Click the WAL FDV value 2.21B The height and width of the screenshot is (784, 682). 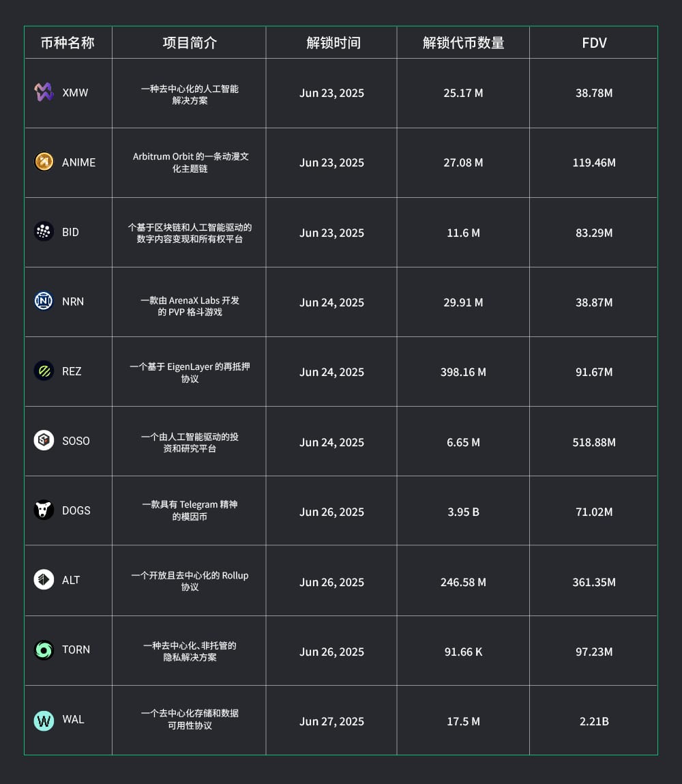(594, 721)
